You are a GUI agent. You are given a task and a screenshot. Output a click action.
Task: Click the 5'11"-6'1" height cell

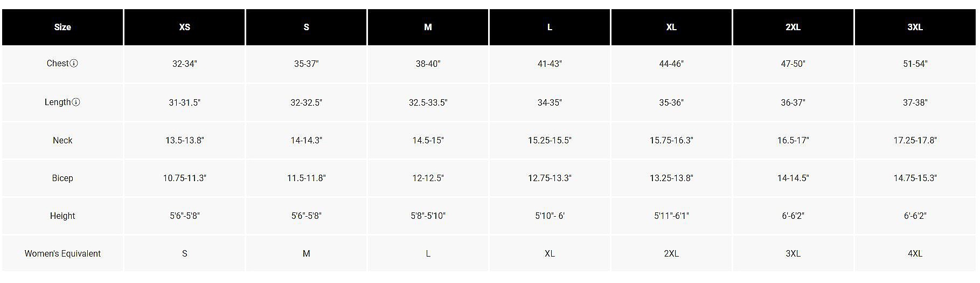(671, 216)
